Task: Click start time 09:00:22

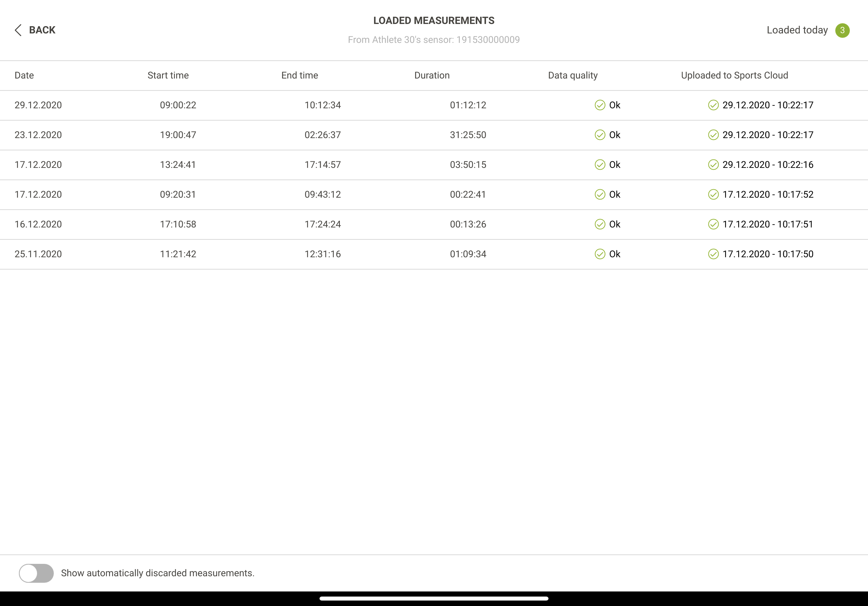Action: tap(178, 105)
